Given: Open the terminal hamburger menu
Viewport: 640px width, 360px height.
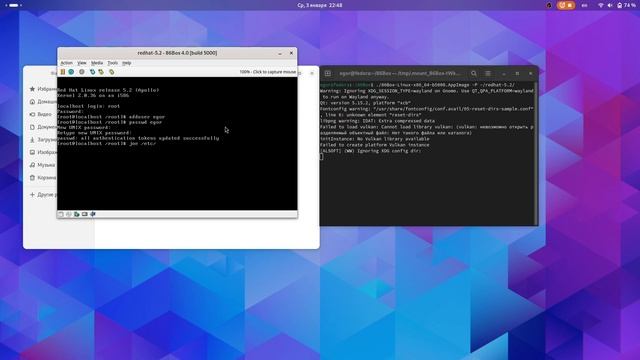Looking at the screenshot, I should [488, 73].
